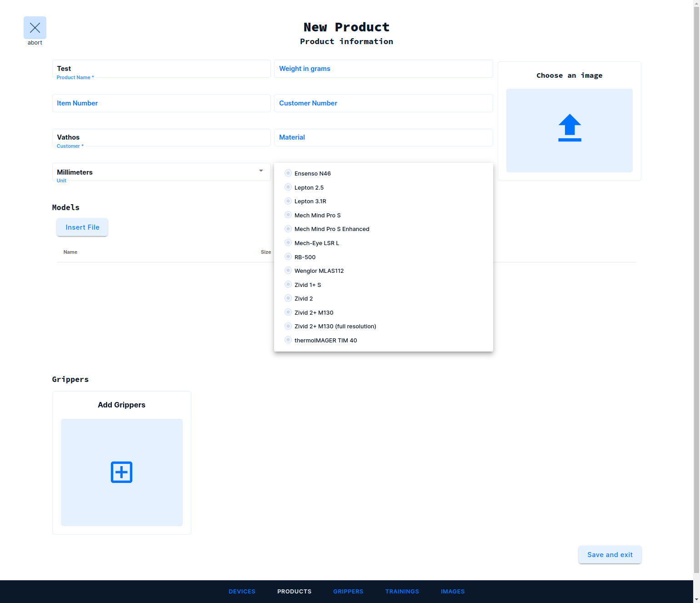Open the Material field dropdown
700x603 pixels.
[383, 137]
